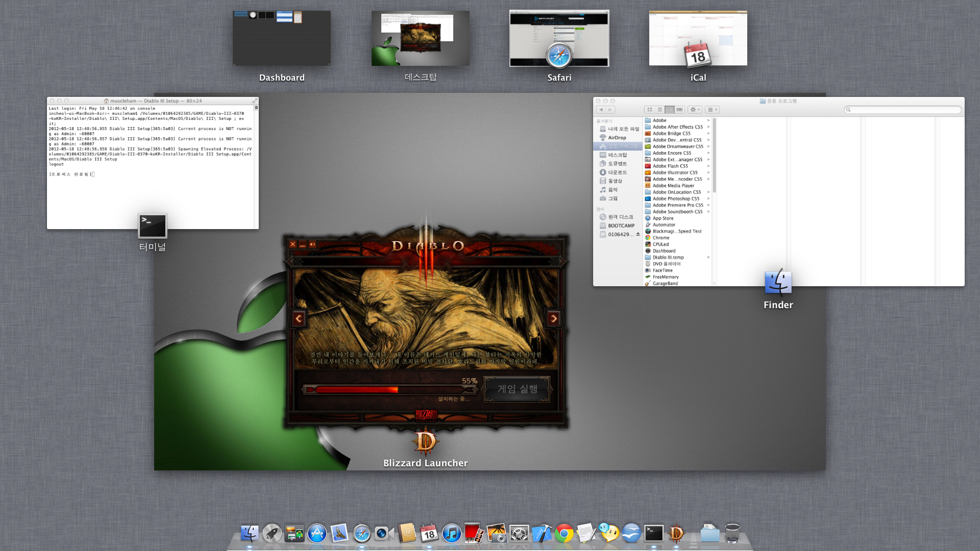Open Finder from the Dock

[250, 534]
